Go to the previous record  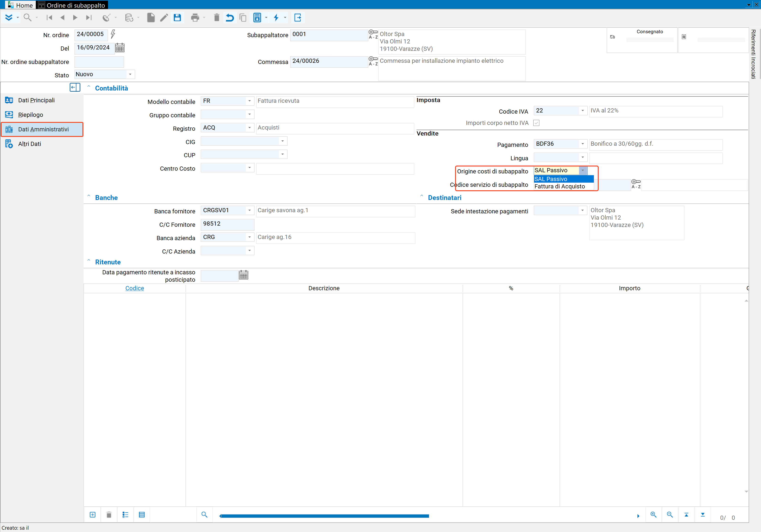coord(62,18)
